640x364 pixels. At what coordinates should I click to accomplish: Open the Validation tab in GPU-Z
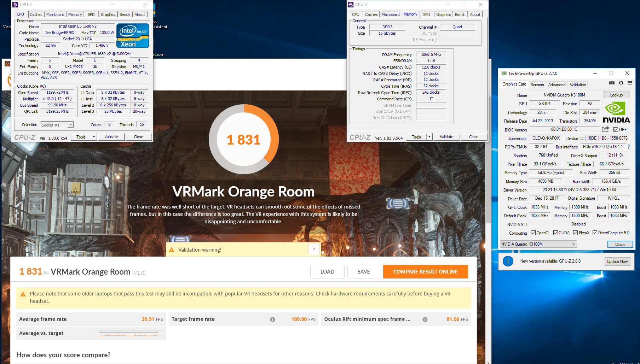tap(578, 85)
